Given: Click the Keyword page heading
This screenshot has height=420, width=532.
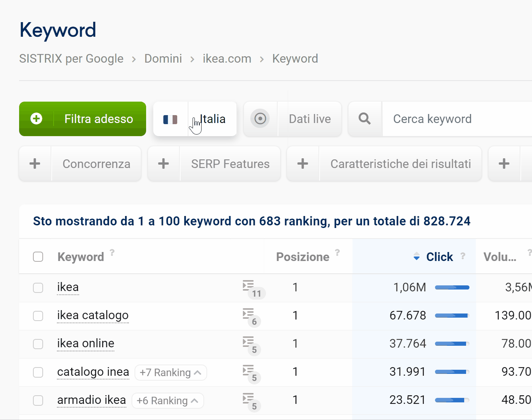Looking at the screenshot, I should pyautogui.click(x=58, y=30).
